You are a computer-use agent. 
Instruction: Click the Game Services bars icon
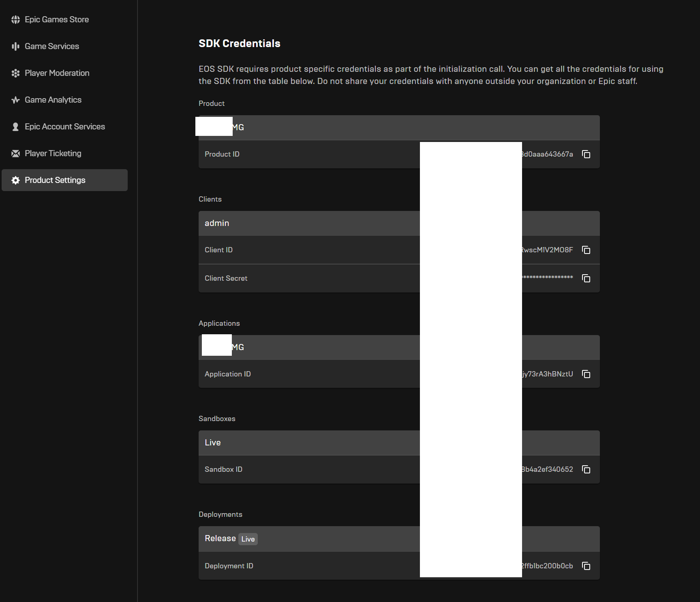click(15, 46)
